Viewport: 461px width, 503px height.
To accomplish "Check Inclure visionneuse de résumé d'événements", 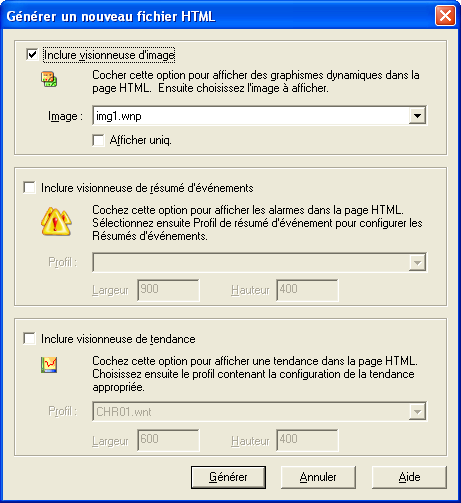I will point(30,188).
